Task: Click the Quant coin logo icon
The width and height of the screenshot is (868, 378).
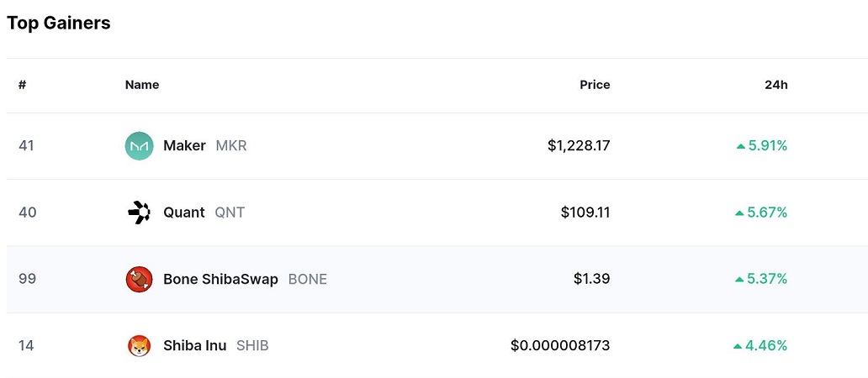Action: 139,213
